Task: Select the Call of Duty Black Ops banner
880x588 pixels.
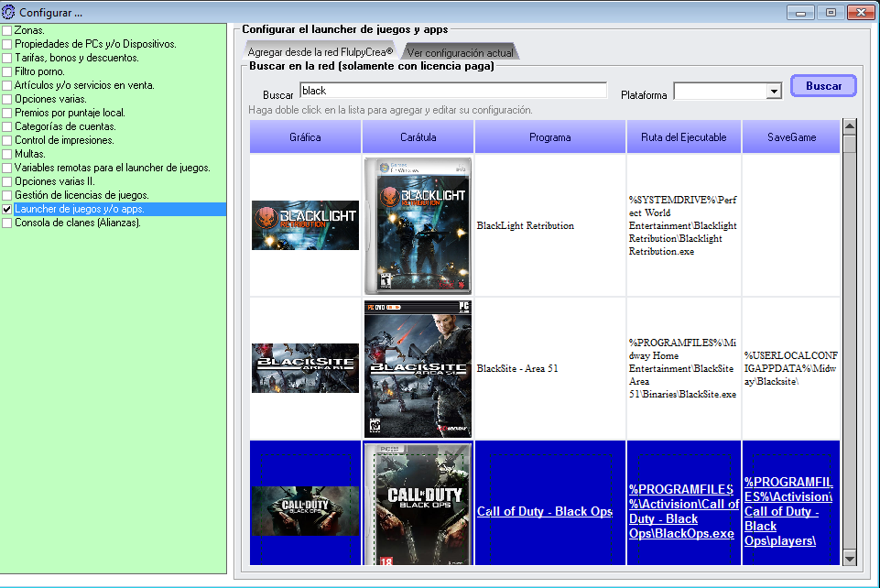Action: coord(305,511)
